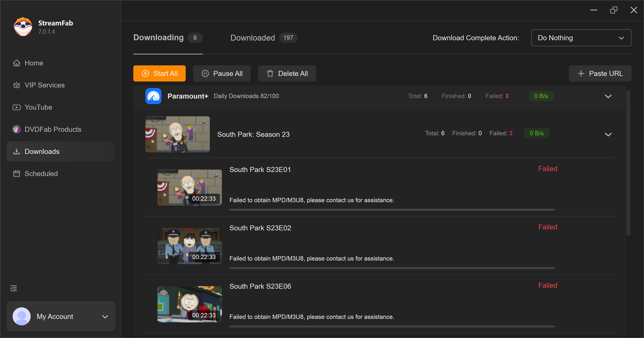Collapse South Park Season 23 chevron
Screen dimensions: 644x338
(x=608, y=134)
